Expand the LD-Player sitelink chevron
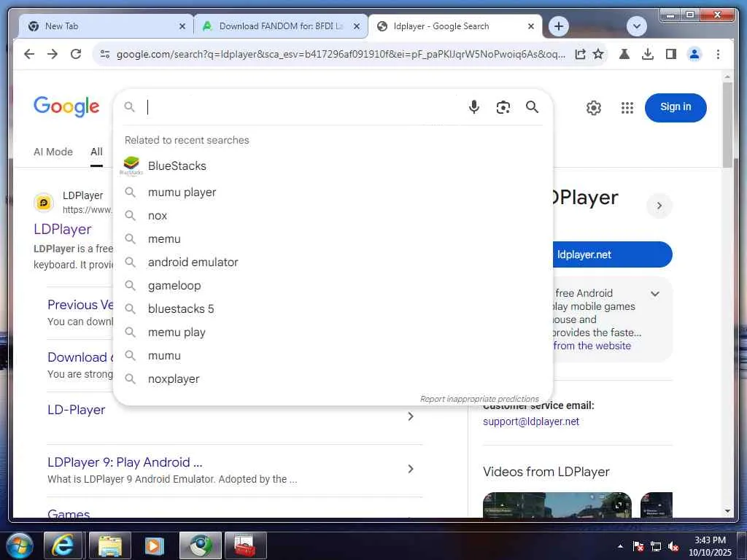 pos(410,416)
